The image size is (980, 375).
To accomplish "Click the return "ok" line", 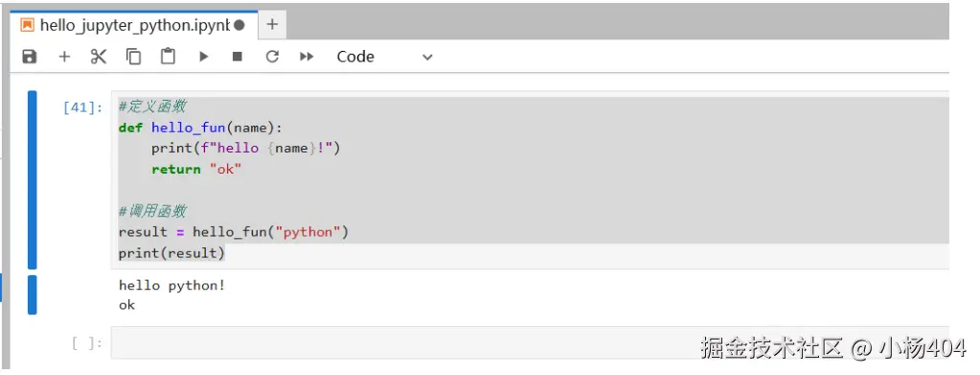I will coord(195,169).
